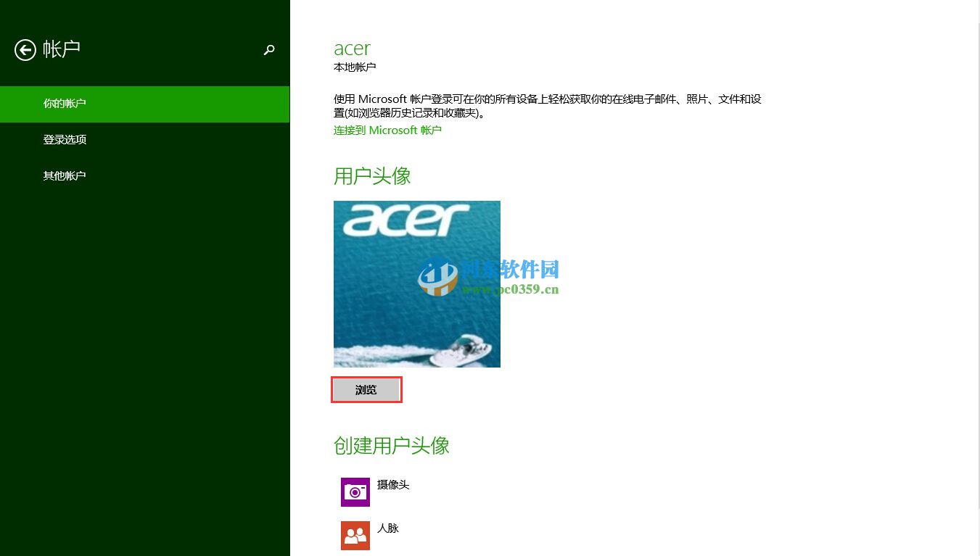Click the 连接到 Microsoft 帐户 link
This screenshot has height=556, width=980.
click(x=387, y=130)
